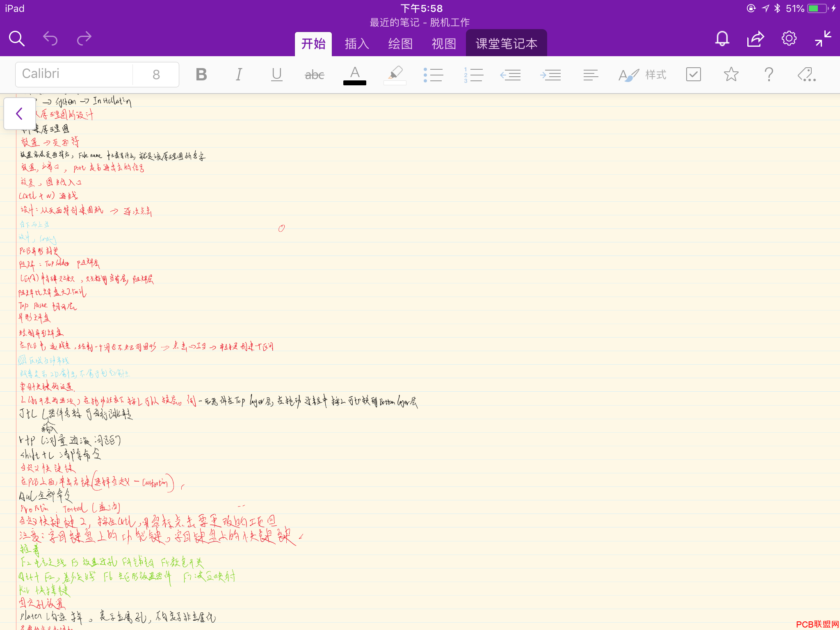This screenshot has width=840, height=630.
Task: Open the search magnifier icon
Action: tap(17, 39)
